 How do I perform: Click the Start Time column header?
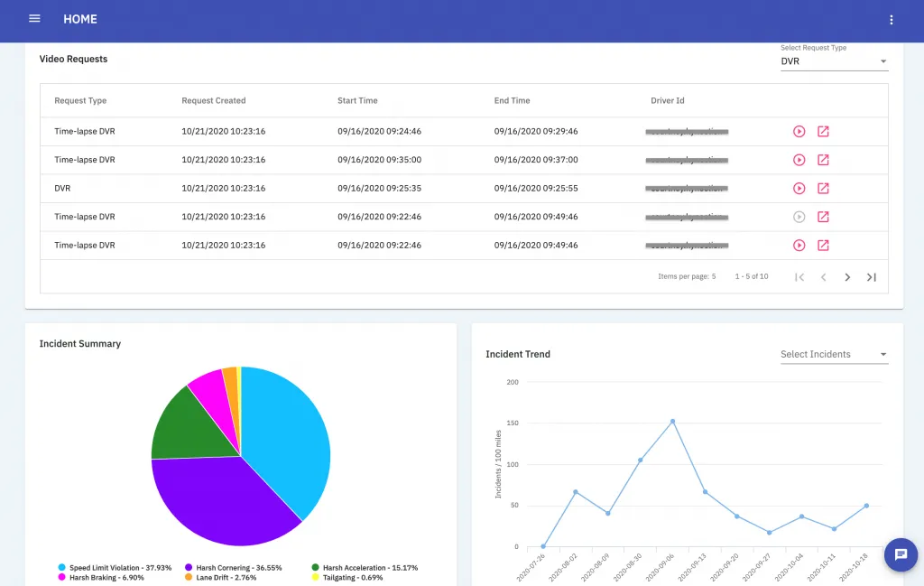tap(357, 101)
